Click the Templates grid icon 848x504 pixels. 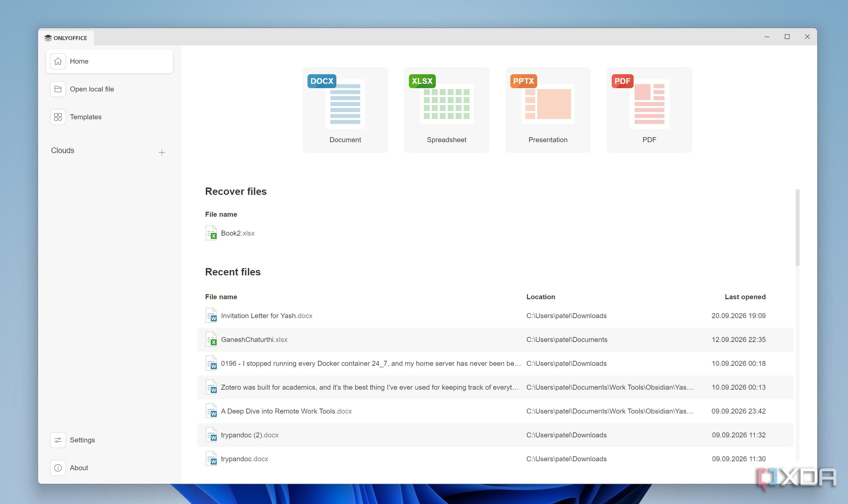coord(58,117)
